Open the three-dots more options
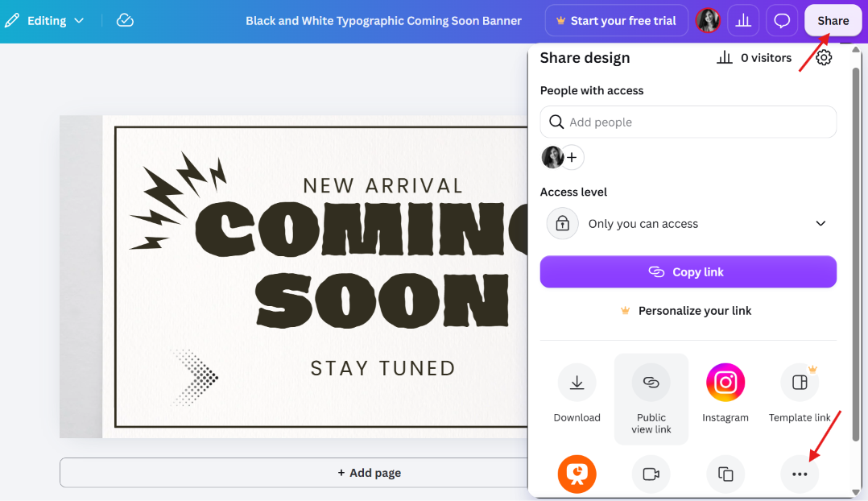Viewport: 868px width, 501px height. pos(800,474)
